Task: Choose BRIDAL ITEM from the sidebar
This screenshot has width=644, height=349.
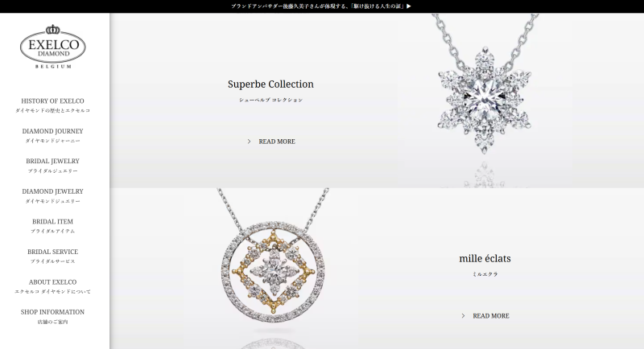Action: [52, 225]
